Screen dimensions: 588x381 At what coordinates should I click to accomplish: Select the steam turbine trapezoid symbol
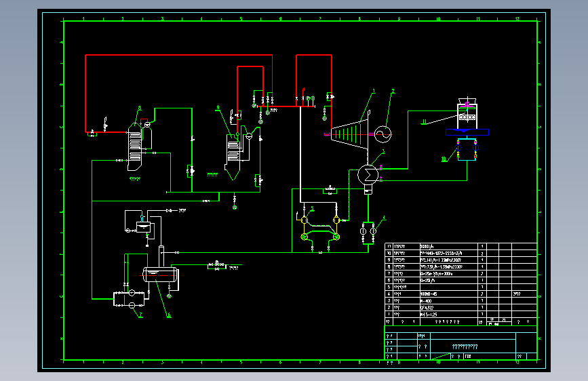pos(349,134)
